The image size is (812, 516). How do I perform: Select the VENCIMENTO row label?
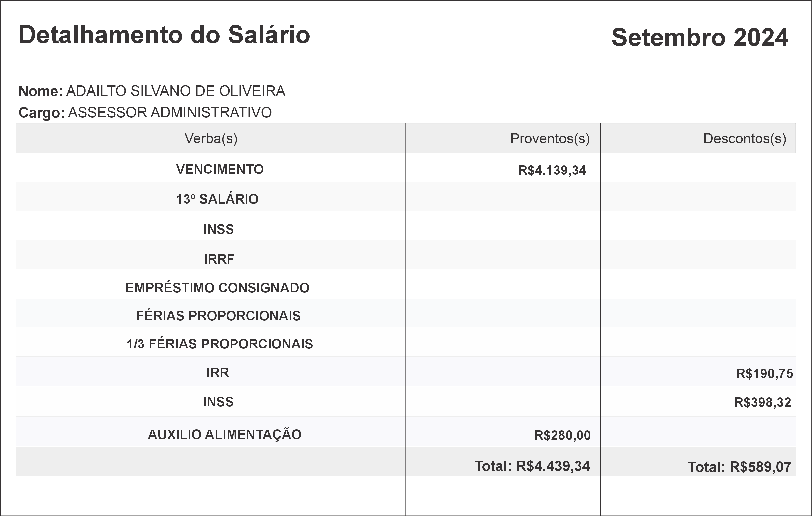(220, 169)
